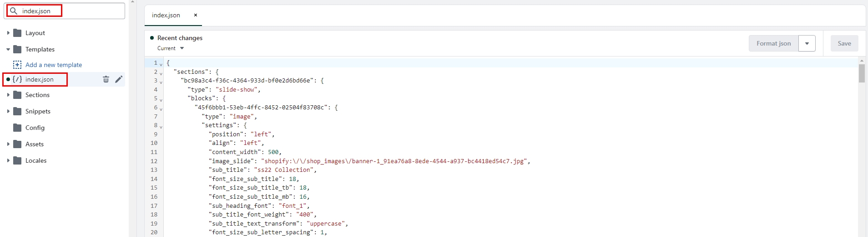Click the index.json file type icon

click(x=17, y=79)
